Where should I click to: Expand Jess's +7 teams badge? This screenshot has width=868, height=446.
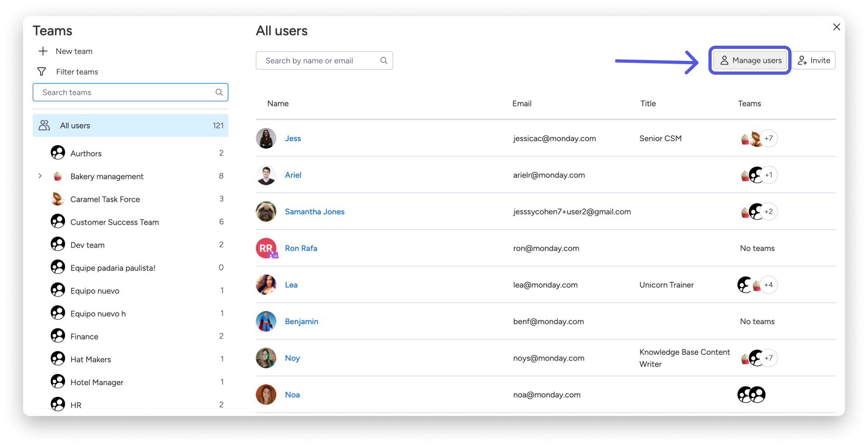point(768,138)
